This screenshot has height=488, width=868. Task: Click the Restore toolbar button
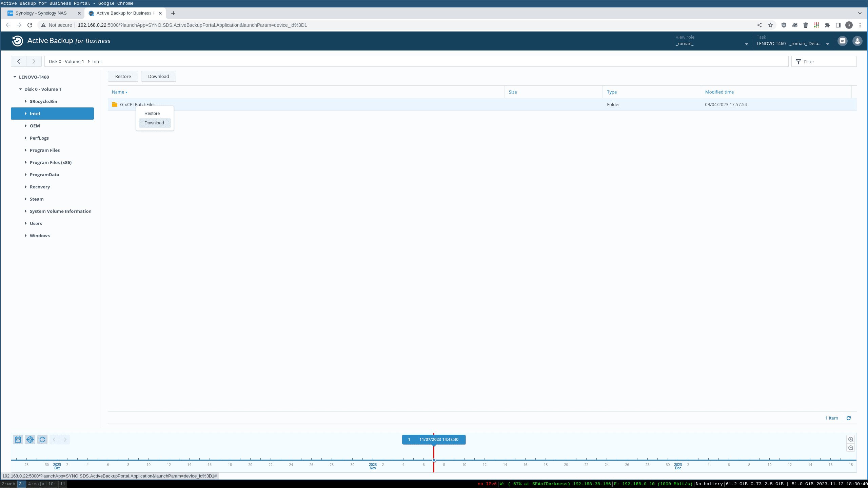(123, 76)
